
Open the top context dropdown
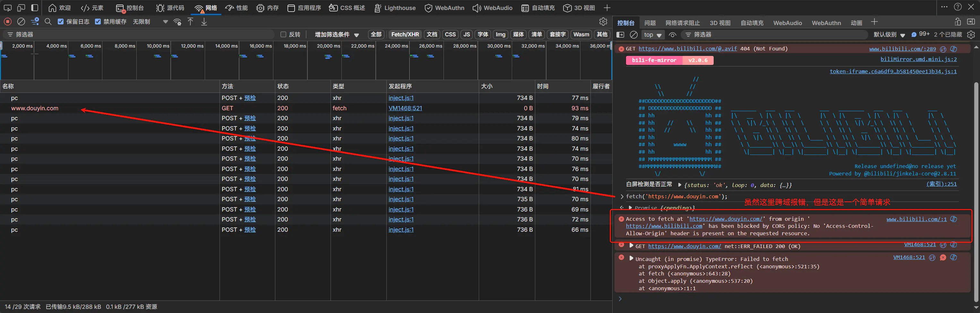652,35
